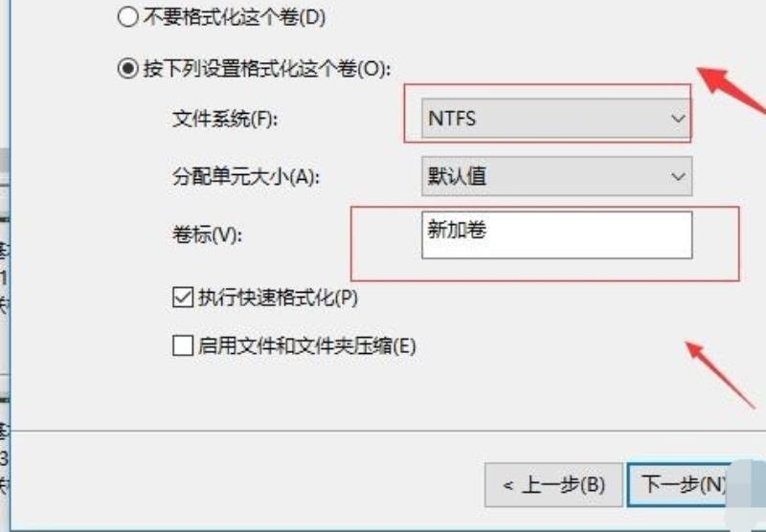Click the chevron arrow of the NTFS dropdown
766x532 pixels.
[x=678, y=118]
